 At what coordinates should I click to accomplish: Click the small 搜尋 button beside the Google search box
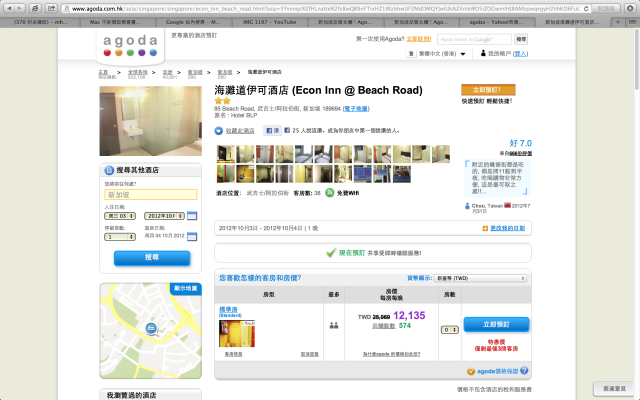tap(521, 39)
